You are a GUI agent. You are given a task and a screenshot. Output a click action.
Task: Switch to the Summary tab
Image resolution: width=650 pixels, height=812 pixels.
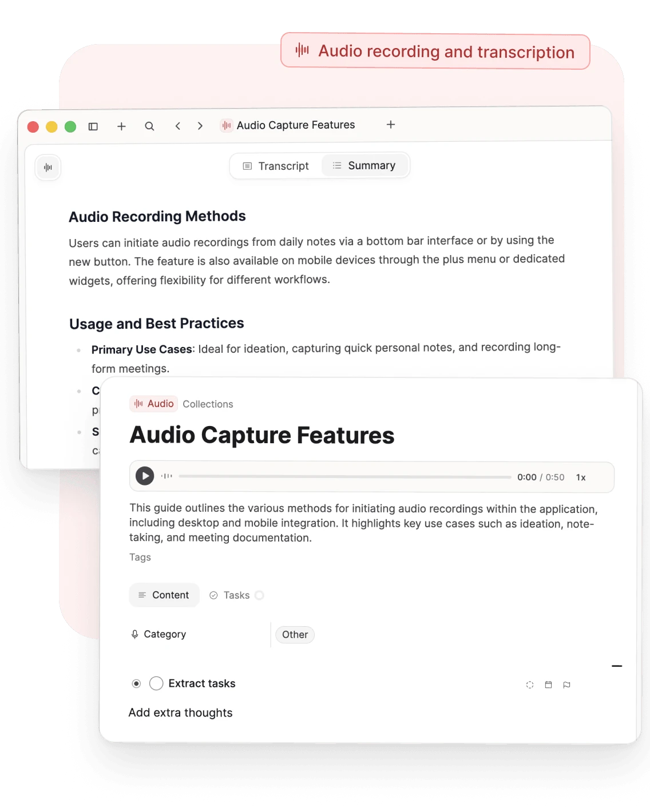[x=364, y=165]
